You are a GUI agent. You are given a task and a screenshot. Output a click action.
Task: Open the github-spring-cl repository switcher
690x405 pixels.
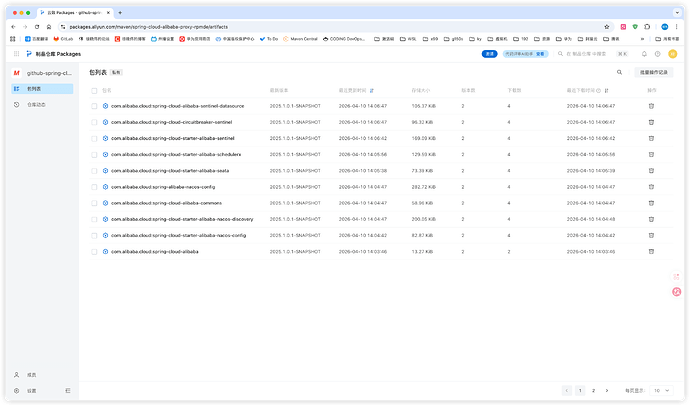(42, 73)
